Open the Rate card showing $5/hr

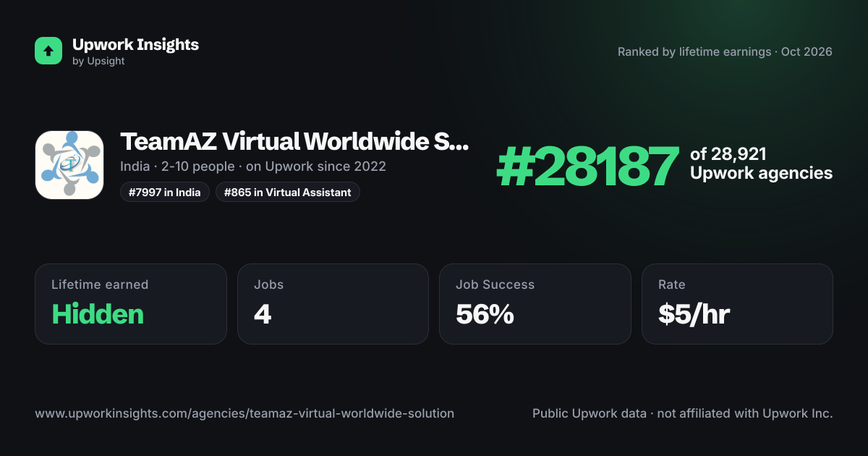737,304
